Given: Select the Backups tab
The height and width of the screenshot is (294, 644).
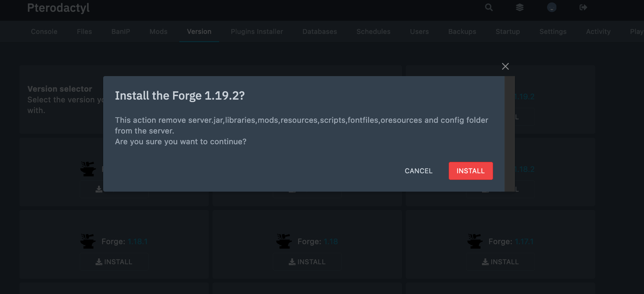Looking at the screenshot, I should click(462, 31).
